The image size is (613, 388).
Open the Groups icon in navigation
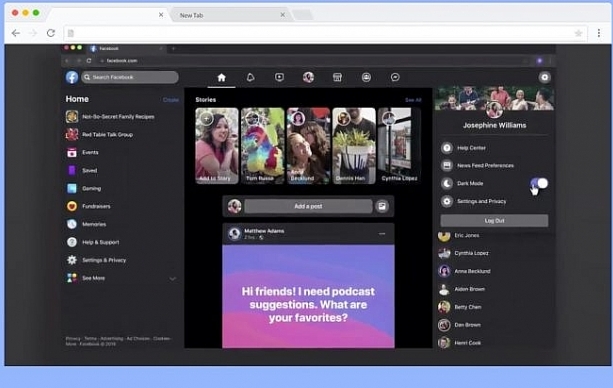[x=366, y=77]
